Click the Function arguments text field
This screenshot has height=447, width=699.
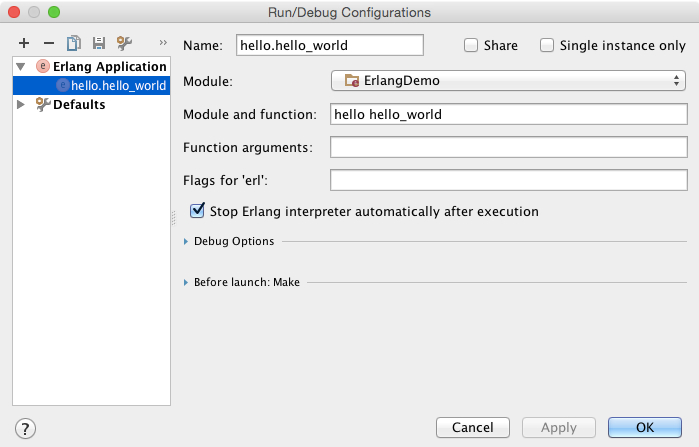508,148
